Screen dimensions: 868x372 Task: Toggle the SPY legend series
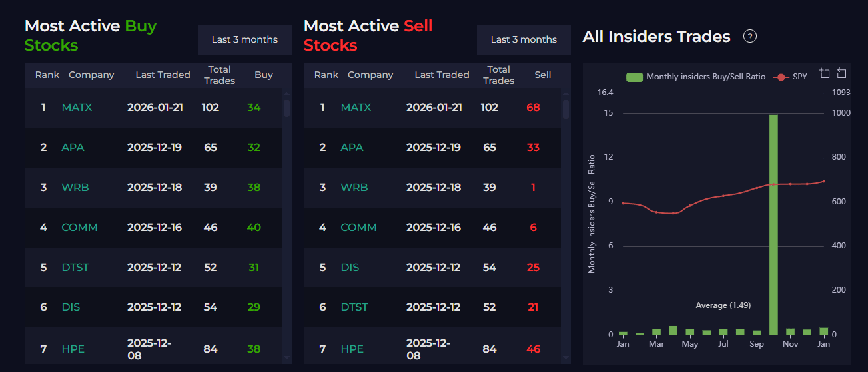click(791, 77)
